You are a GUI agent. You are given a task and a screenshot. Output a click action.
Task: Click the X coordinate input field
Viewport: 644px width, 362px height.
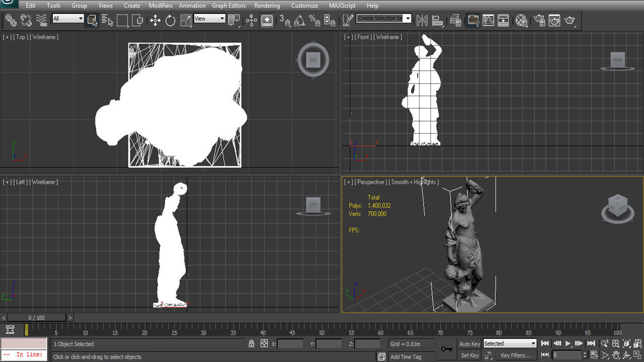290,344
